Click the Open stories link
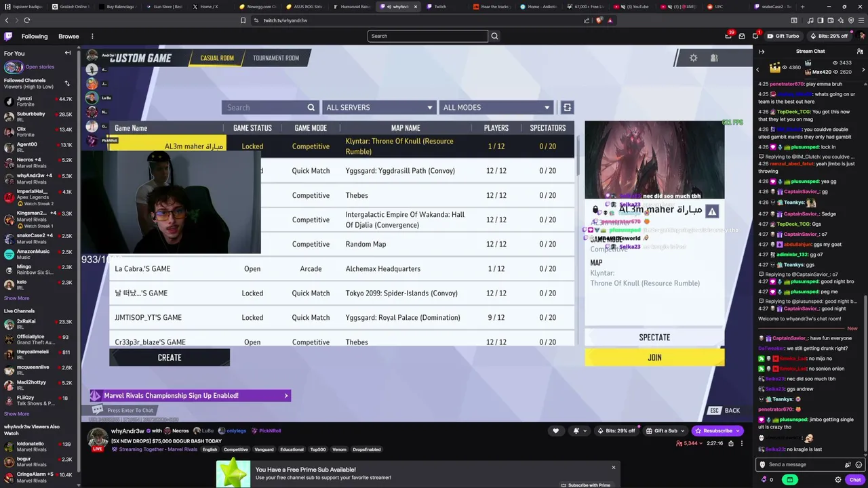The height and width of the screenshot is (488, 868). coord(39,66)
